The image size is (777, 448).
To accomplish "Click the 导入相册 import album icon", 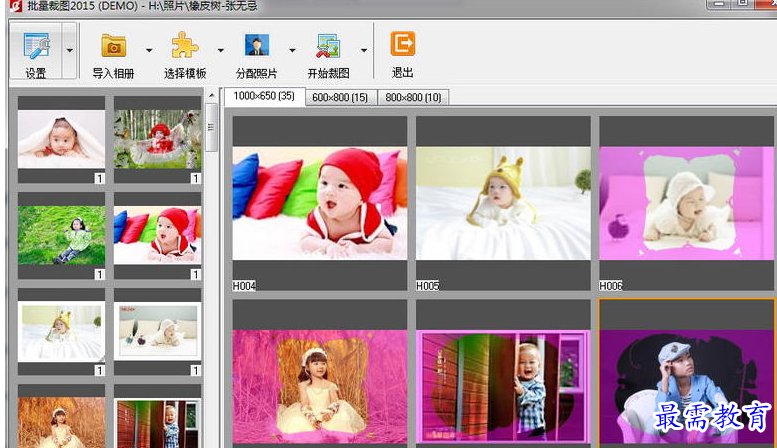I will pyautogui.click(x=113, y=46).
